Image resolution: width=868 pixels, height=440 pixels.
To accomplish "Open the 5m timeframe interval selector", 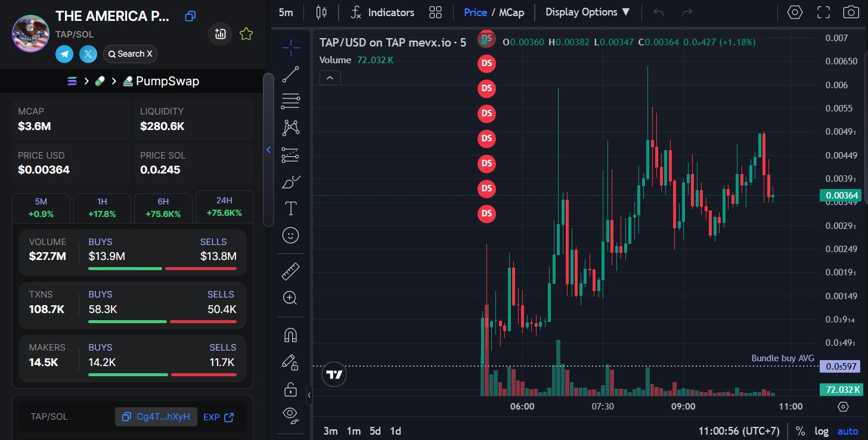I will 286,12.
